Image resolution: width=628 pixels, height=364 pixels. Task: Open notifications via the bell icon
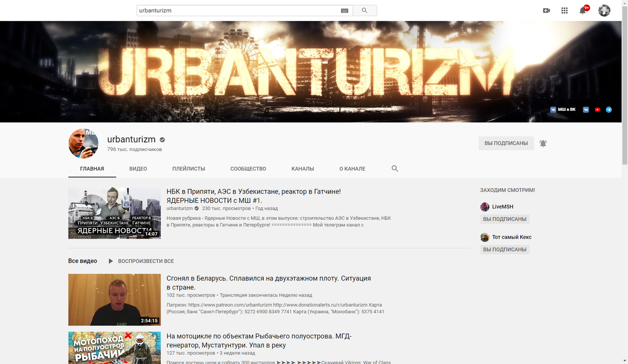(582, 10)
